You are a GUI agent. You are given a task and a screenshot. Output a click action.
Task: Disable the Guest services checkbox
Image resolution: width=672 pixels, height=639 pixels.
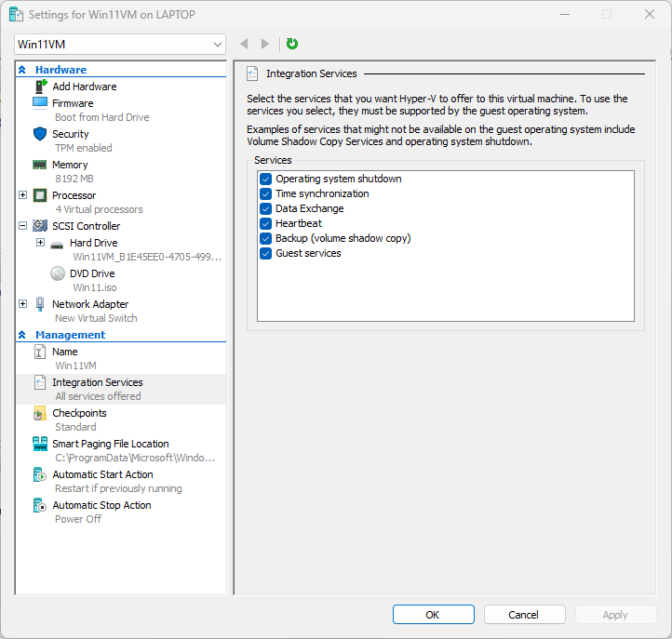(266, 253)
